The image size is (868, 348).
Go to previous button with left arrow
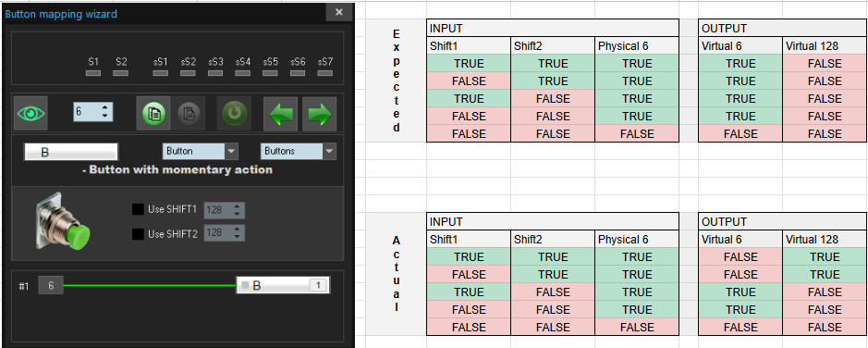pos(281,114)
